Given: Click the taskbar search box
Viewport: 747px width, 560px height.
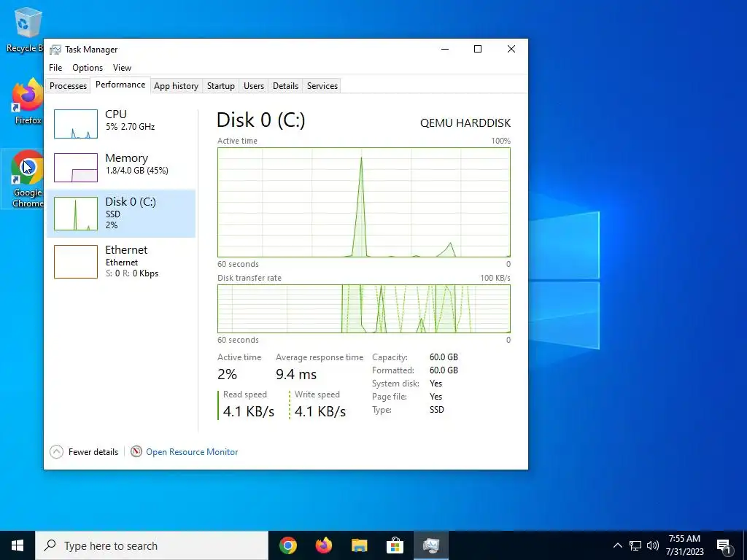Looking at the screenshot, I should tap(152, 545).
